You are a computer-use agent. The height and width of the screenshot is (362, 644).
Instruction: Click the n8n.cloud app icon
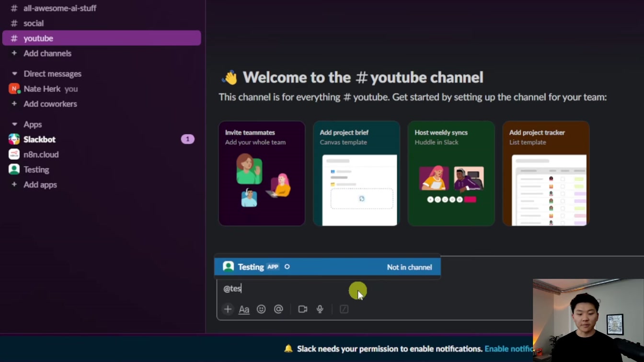[14, 155]
